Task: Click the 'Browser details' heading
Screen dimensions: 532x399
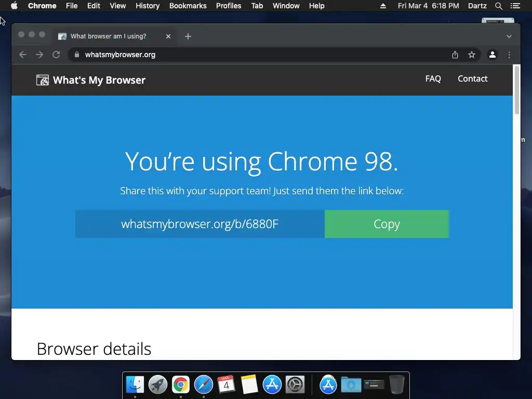Action: coord(94,349)
